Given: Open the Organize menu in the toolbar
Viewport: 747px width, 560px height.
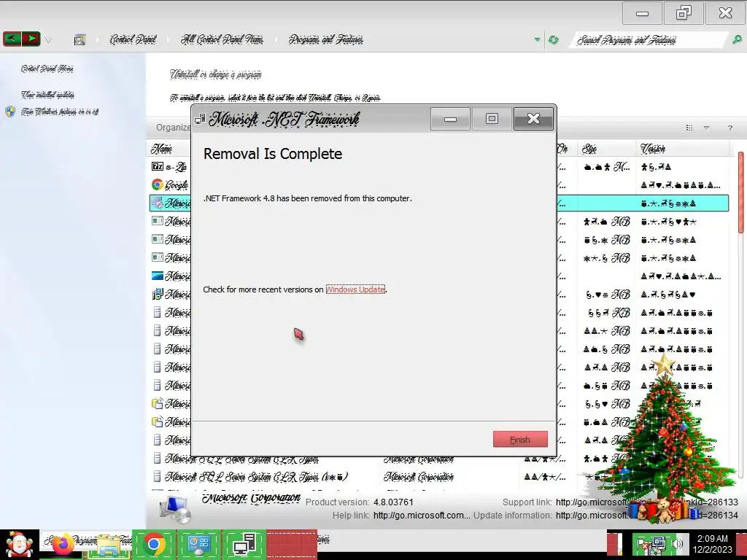Looking at the screenshot, I should pos(174,127).
